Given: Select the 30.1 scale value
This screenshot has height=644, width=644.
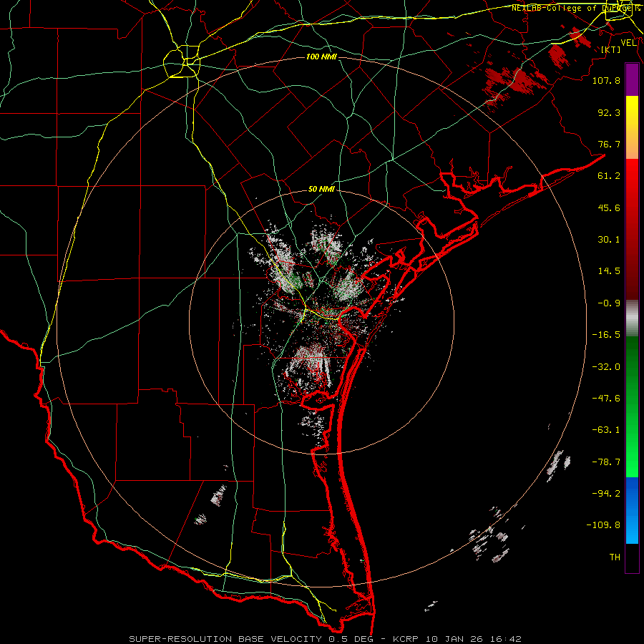Looking at the screenshot, I should (x=609, y=240).
